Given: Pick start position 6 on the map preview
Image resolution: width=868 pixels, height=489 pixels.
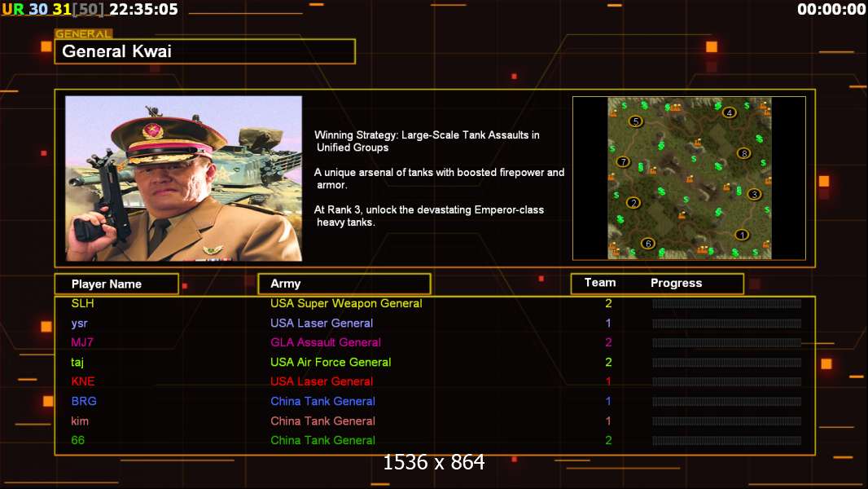Looking at the screenshot, I should tap(647, 243).
